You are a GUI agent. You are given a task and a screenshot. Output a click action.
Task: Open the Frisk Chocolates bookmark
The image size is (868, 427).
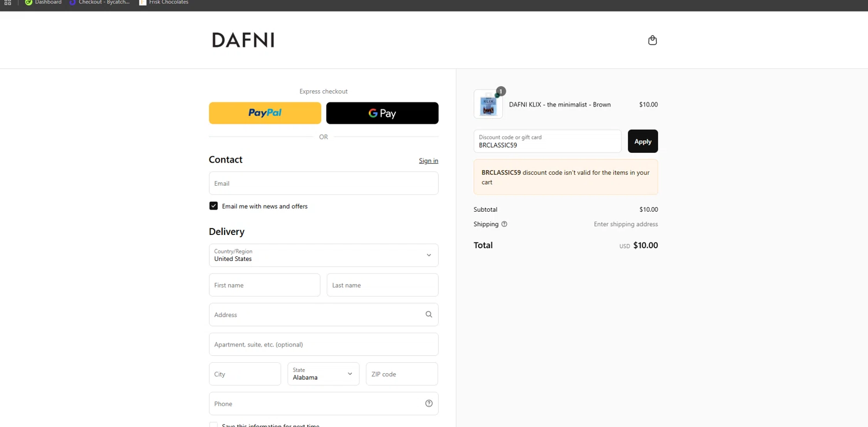click(164, 2)
